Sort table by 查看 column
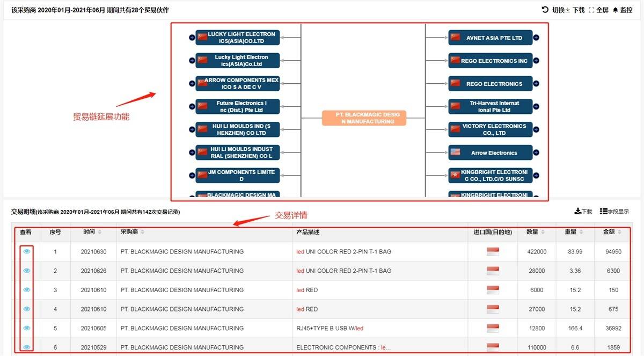This screenshot has height=356, width=644. 26,232
